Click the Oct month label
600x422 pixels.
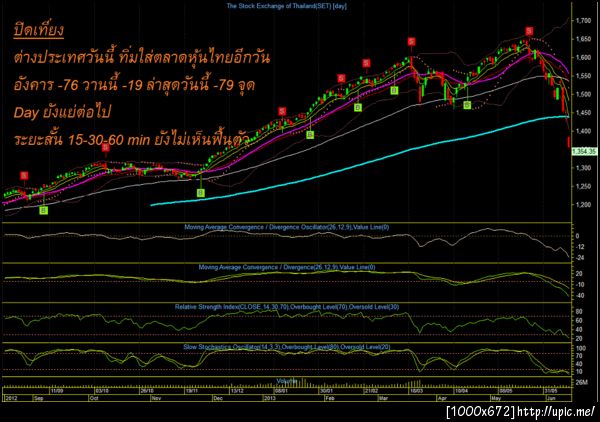[x=93, y=398]
